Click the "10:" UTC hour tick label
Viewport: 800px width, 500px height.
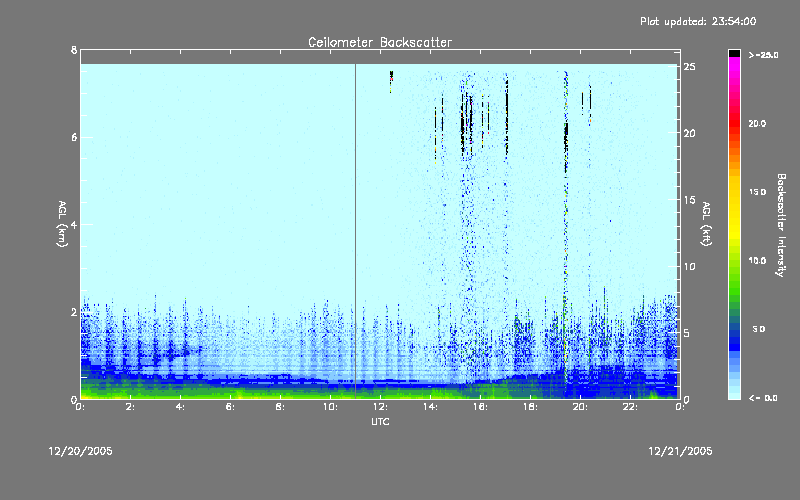pyautogui.click(x=330, y=407)
